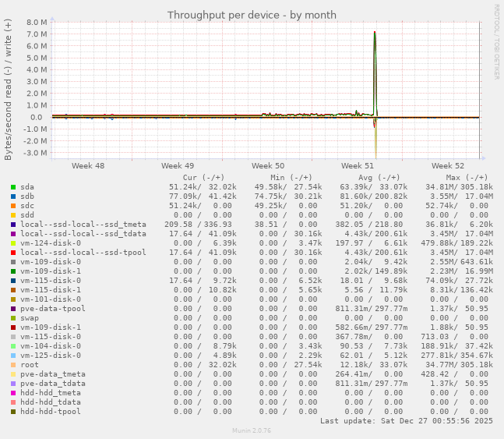The width and height of the screenshot is (504, 439).
Task: Click the sdd yellow legend swatch
Action: (13, 215)
